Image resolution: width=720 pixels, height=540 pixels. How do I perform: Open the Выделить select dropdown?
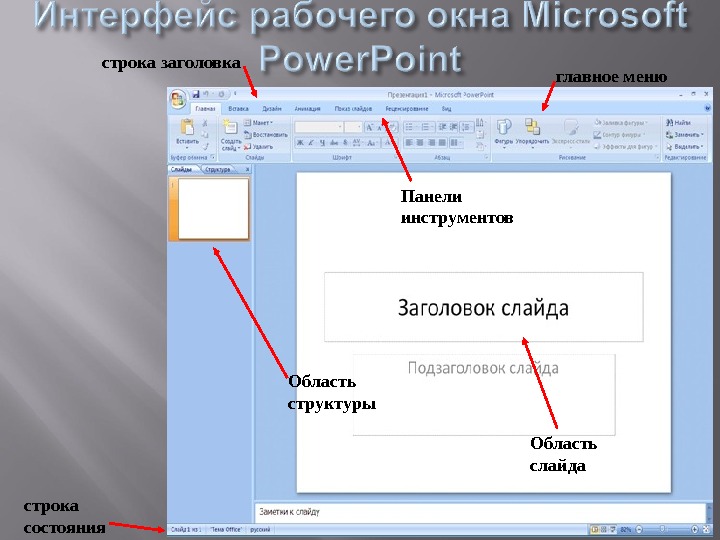click(684, 146)
